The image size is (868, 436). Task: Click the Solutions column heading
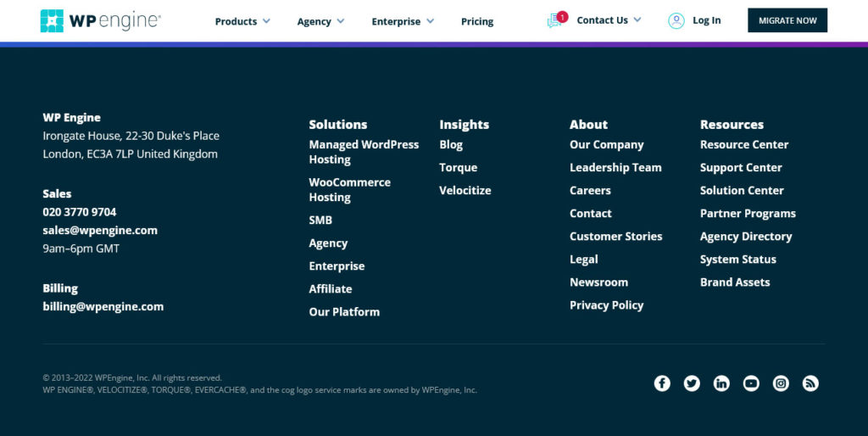[337, 125]
